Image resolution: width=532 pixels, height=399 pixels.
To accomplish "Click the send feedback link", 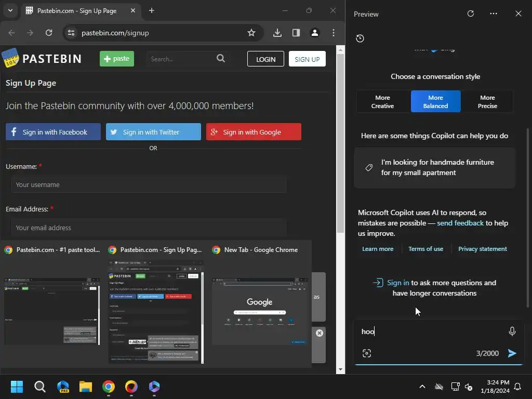I will coord(460,223).
